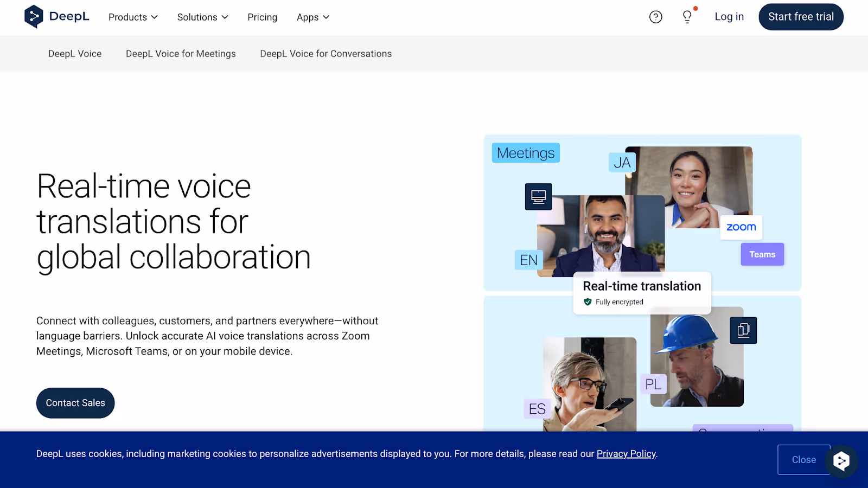
Task: Close the cookie banner
Action: [x=803, y=460]
